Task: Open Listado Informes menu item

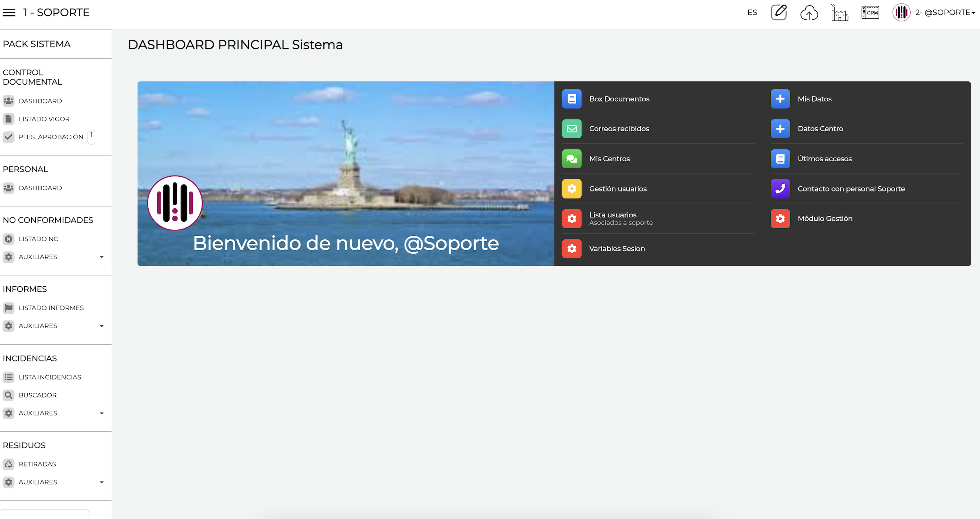Action: pos(51,308)
